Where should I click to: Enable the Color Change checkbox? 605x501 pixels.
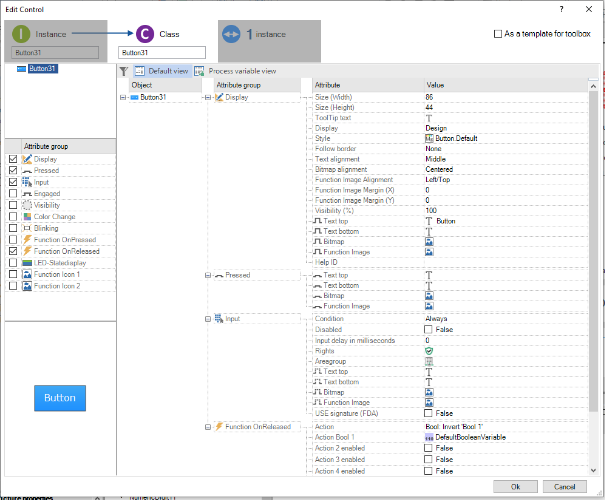coord(13,217)
